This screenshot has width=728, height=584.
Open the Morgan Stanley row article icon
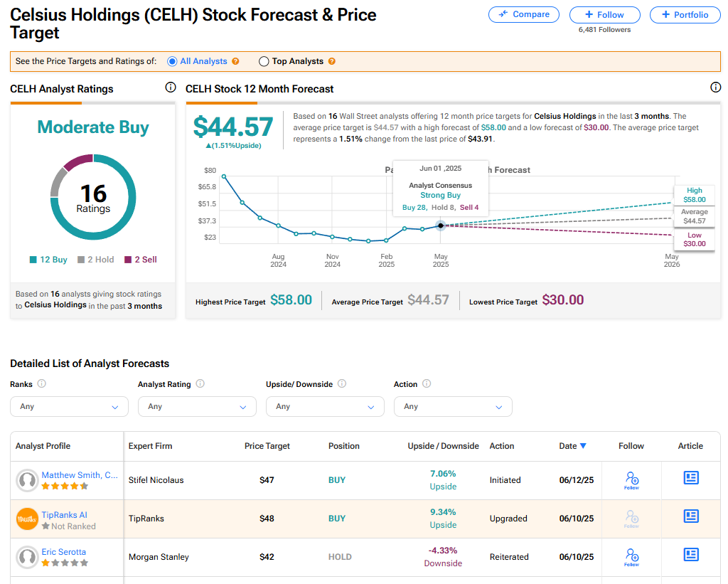[691, 555]
